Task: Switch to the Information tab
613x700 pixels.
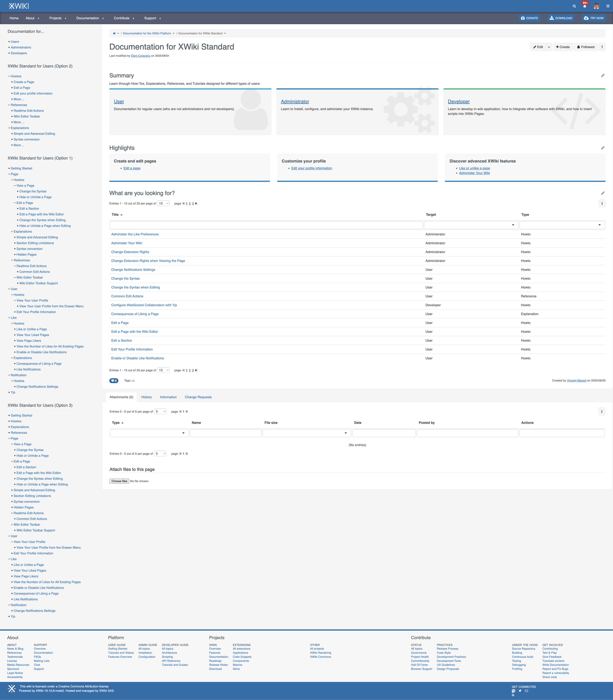Action: [x=168, y=397]
